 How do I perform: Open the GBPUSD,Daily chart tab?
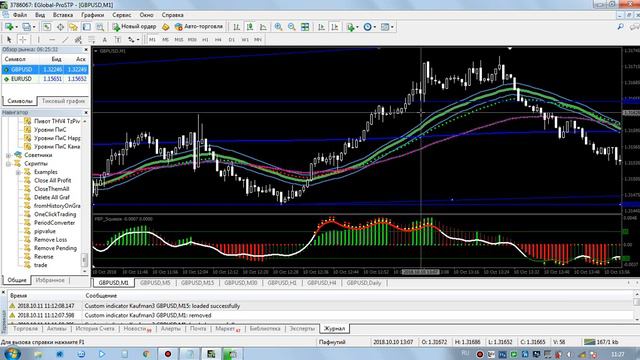364,282
